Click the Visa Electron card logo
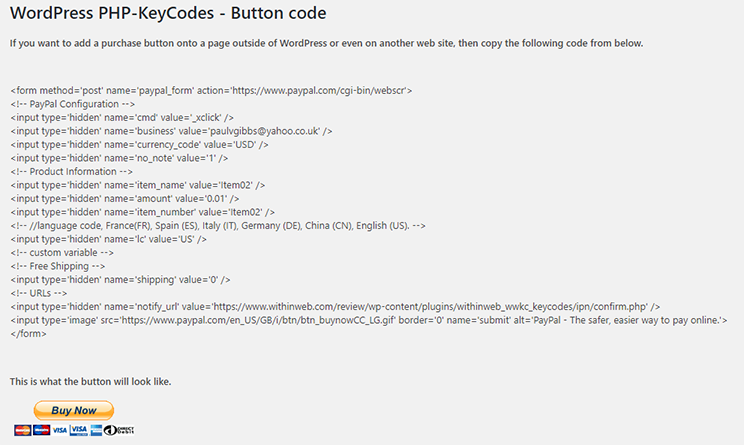The image size is (744, 445). 78,430
